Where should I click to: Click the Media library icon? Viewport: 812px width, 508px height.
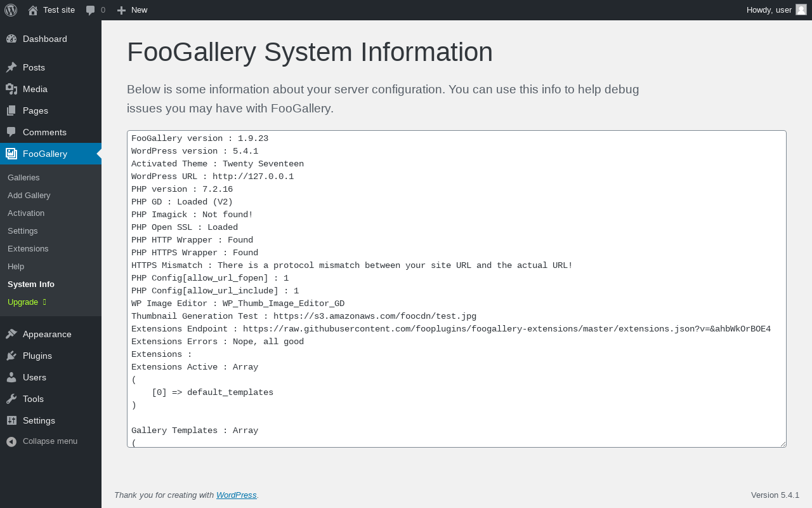[11, 89]
